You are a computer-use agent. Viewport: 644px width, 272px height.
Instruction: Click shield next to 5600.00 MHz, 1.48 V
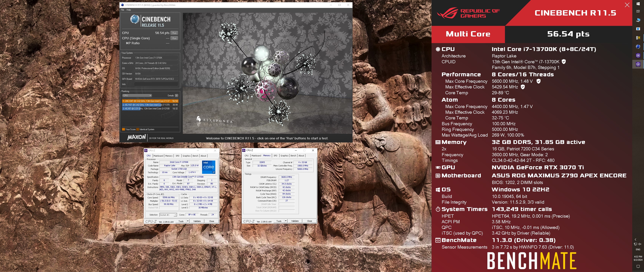point(539,81)
